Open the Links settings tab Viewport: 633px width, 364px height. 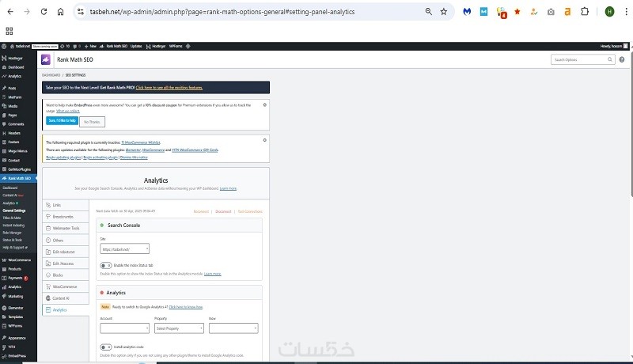66,205
